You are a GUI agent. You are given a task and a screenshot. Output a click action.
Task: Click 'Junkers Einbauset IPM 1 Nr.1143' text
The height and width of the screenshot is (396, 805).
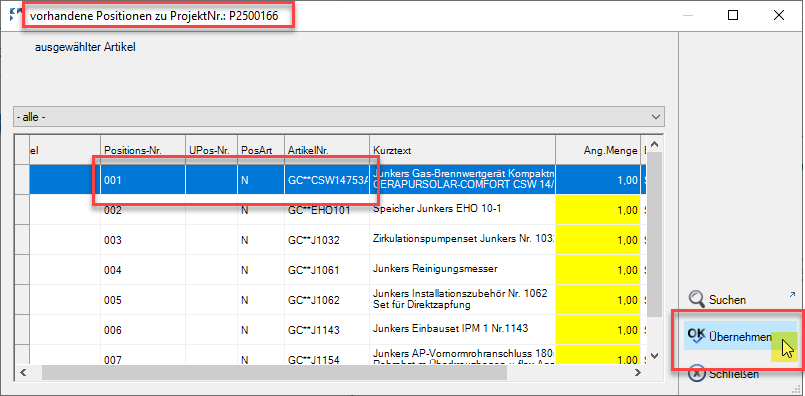pos(451,328)
